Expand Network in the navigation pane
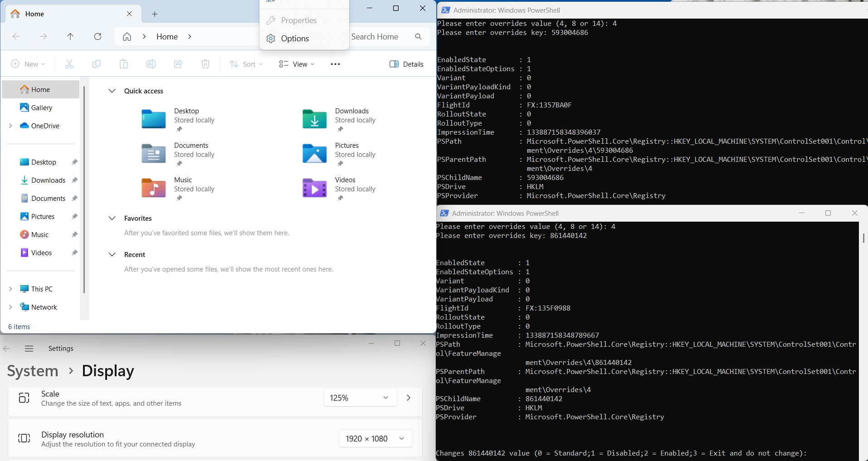Screen dimensions: 868x461 (x=10, y=307)
